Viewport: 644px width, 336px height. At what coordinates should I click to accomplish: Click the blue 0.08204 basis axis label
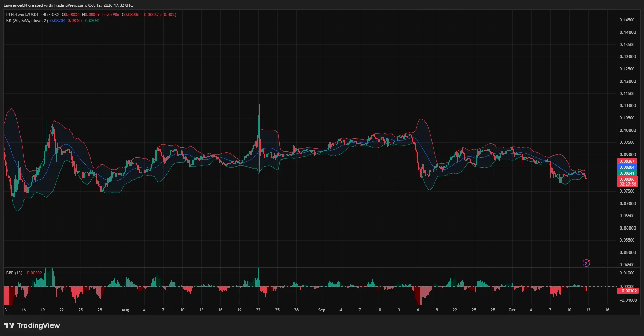pyautogui.click(x=627, y=167)
